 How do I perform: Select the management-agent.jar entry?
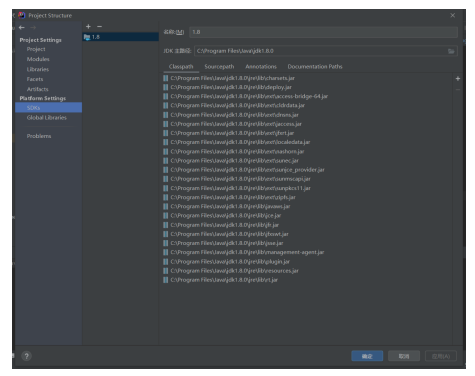click(x=247, y=252)
